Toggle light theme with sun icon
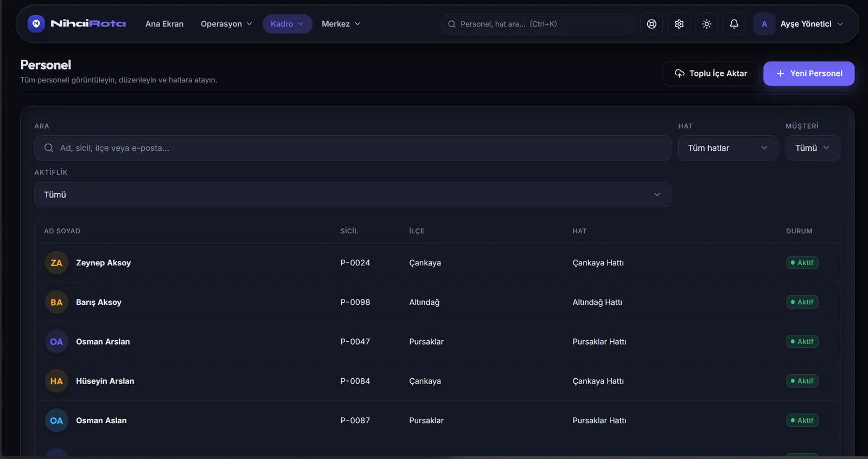The height and width of the screenshot is (459, 868). 706,24
